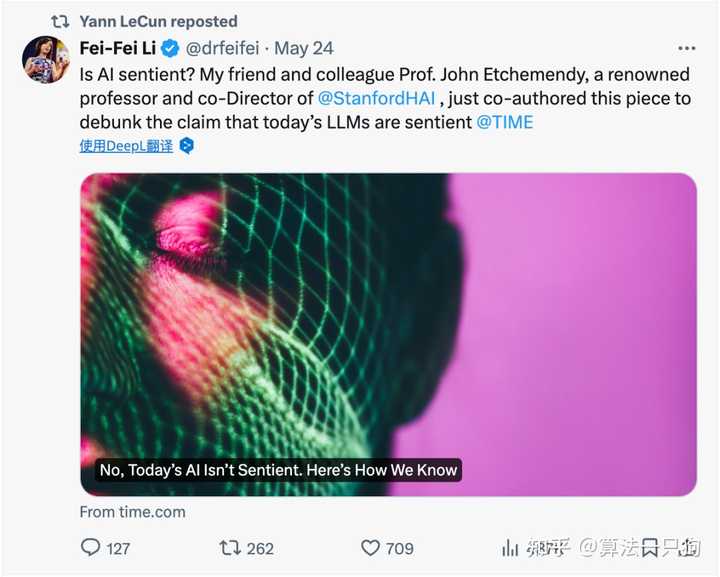Like the tweet with the heart icon
This screenshot has width=720, height=577.
click(370, 547)
